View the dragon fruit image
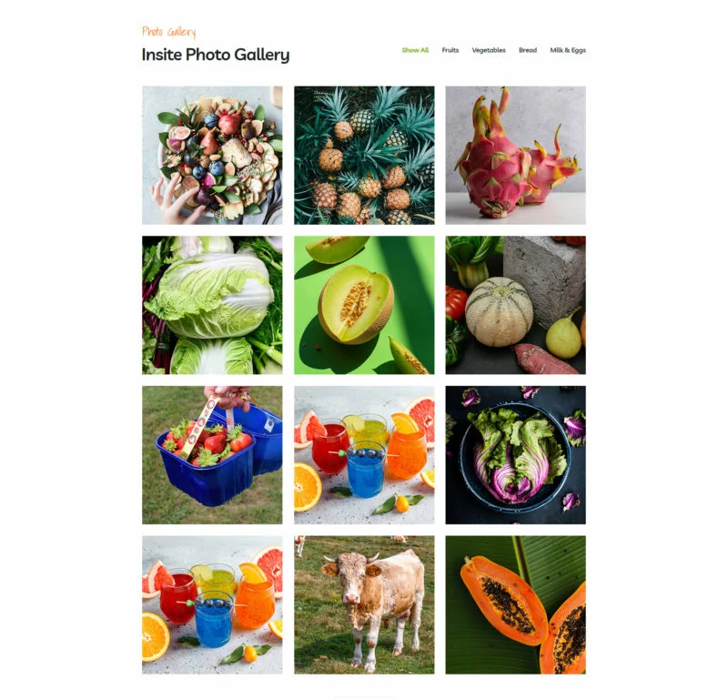Screen dimensions: 728x700 tap(515, 155)
